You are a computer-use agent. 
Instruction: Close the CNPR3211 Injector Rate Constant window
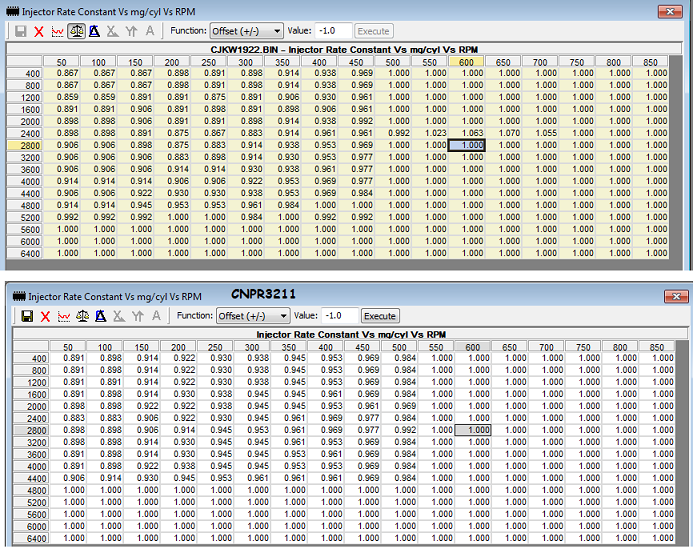(676, 297)
